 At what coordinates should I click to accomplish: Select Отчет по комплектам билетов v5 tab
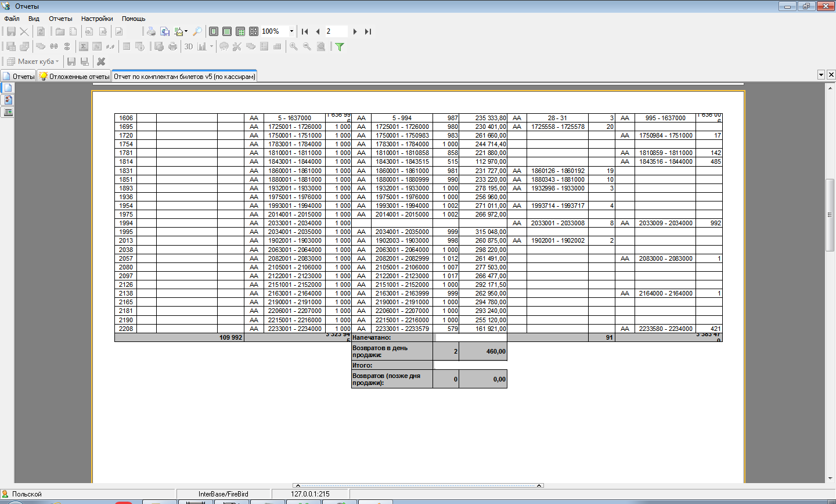[184, 76]
